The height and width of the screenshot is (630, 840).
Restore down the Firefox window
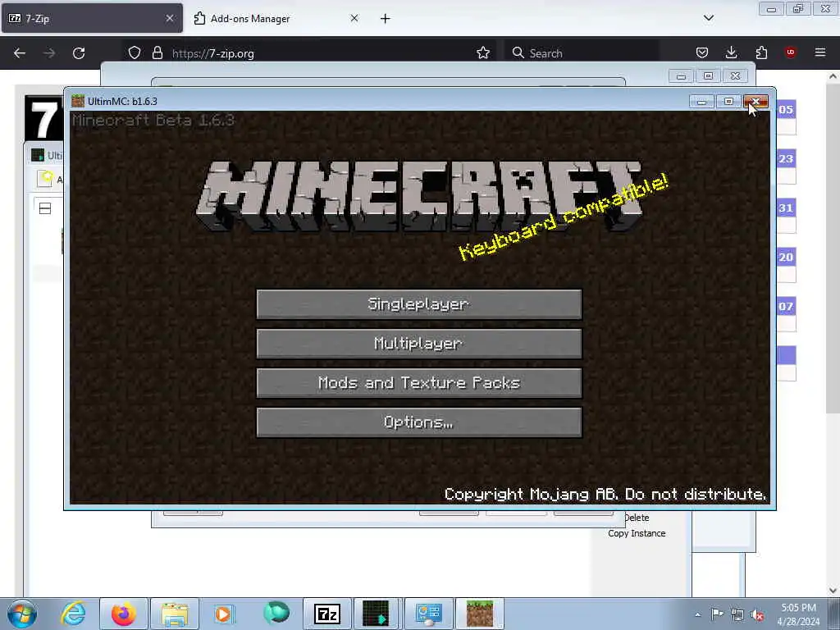799,9
